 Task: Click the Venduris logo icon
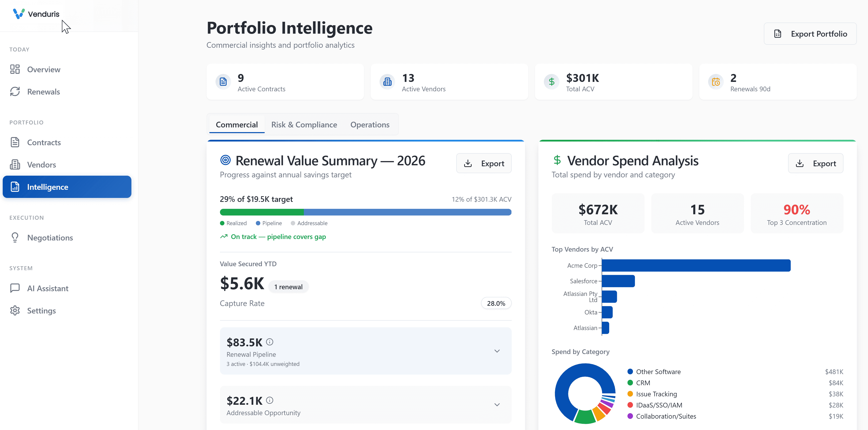point(19,14)
